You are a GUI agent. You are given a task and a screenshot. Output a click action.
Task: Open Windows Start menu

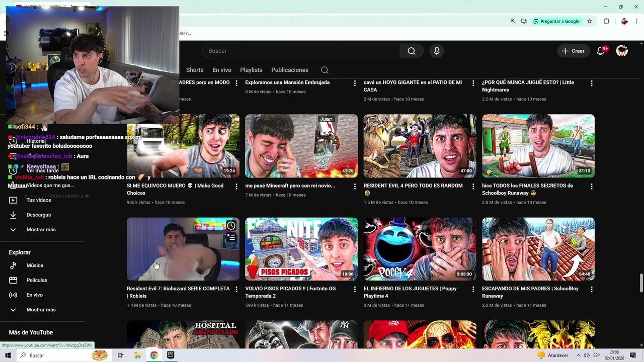8,355
